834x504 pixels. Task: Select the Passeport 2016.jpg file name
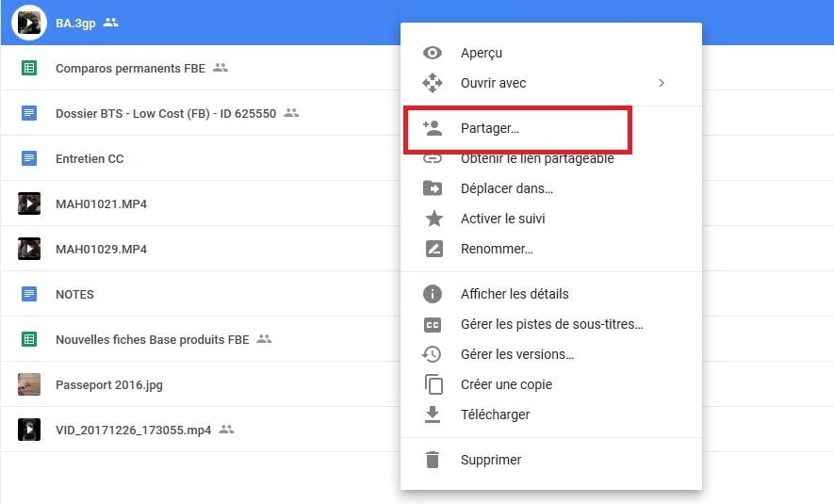(x=109, y=385)
